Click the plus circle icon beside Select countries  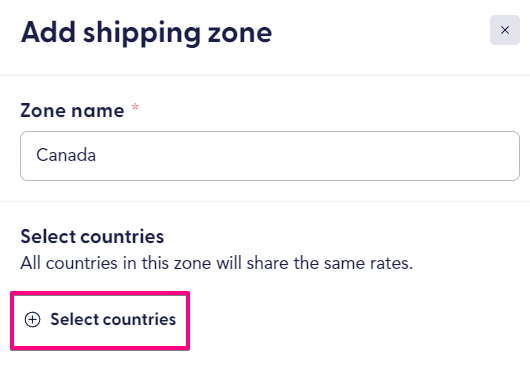[32, 319]
